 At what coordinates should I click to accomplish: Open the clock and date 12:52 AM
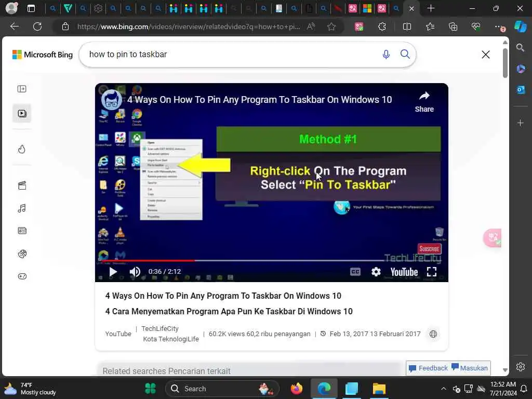pyautogui.click(x=503, y=389)
